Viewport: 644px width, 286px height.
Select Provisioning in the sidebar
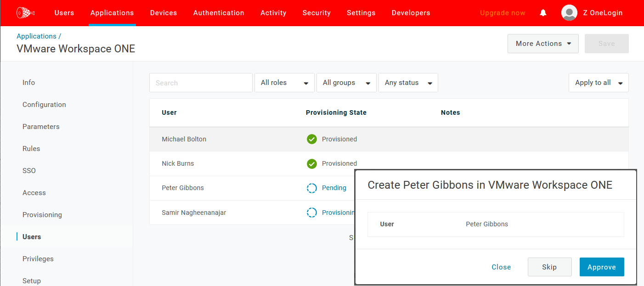(x=42, y=214)
